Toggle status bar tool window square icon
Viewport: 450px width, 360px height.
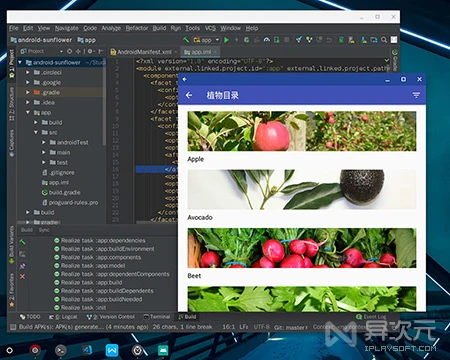click(13, 327)
